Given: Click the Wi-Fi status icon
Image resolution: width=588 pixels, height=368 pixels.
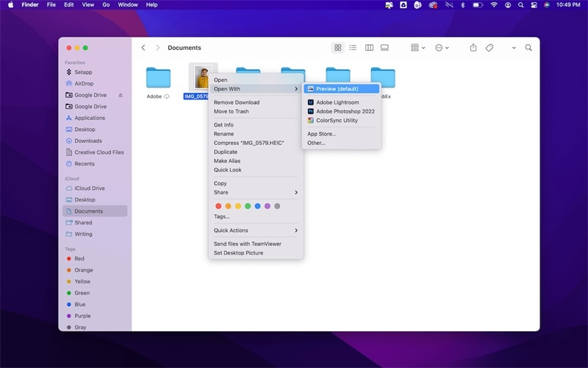Looking at the screenshot, I should [494, 5].
